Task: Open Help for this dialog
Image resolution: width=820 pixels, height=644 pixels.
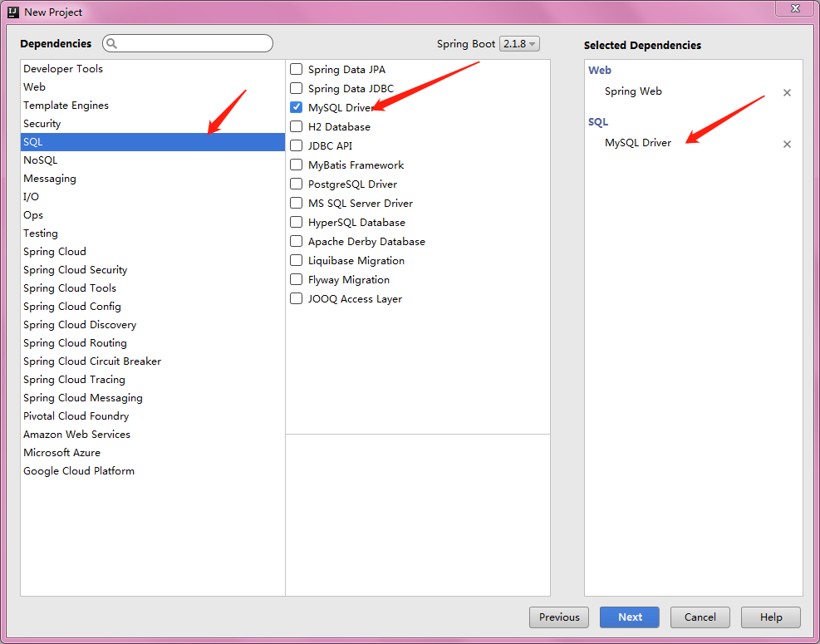Action: pos(771,617)
